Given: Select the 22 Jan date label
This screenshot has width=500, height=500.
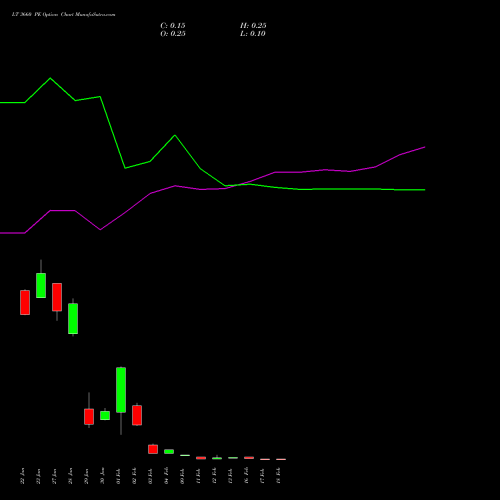Looking at the screenshot, I should (x=22, y=476).
